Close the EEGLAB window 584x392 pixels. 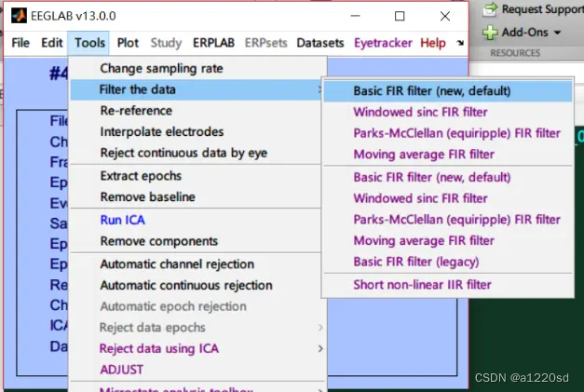[445, 16]
